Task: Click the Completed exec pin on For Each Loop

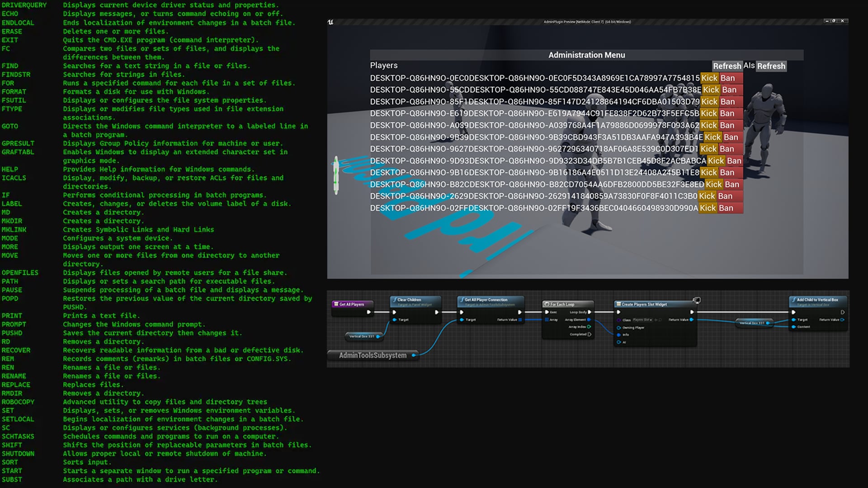Action: (x=590, y=334)
